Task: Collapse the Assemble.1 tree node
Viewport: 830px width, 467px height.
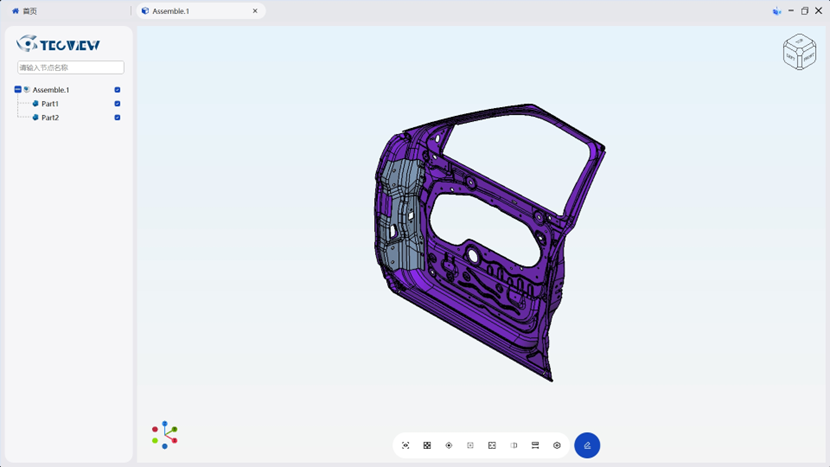Action: pyautogui.click(x=18, y=90)
